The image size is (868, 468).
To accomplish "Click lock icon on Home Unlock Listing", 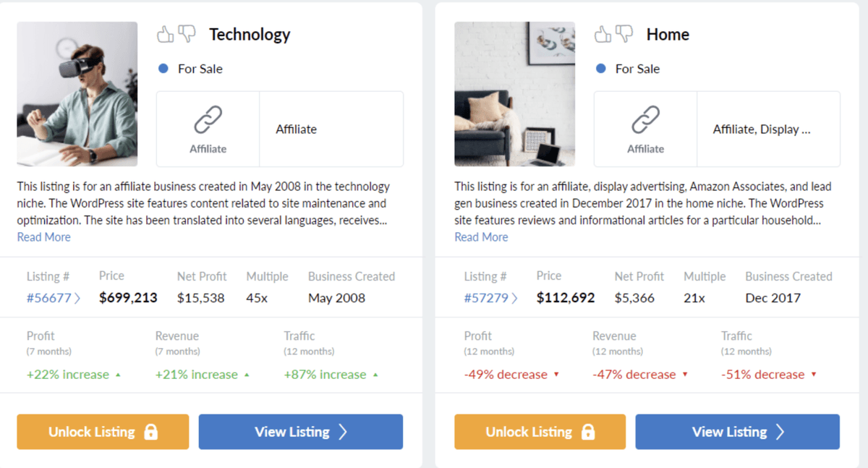I will (x=588, y=432).
